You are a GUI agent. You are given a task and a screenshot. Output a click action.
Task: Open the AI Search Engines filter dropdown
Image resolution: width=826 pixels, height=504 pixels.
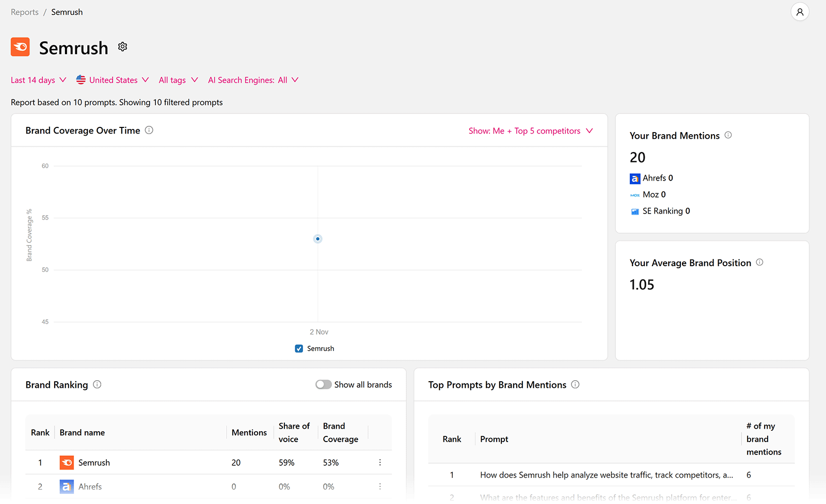253,80
